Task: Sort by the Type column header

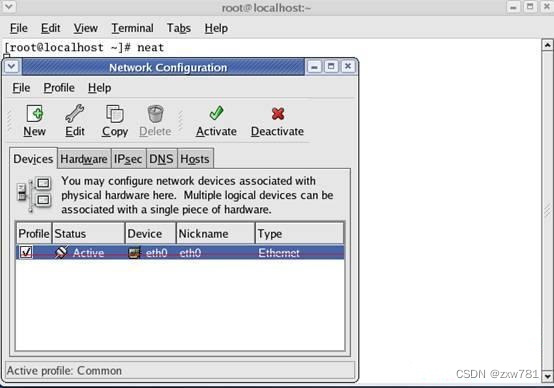Action: pos(299,234)
